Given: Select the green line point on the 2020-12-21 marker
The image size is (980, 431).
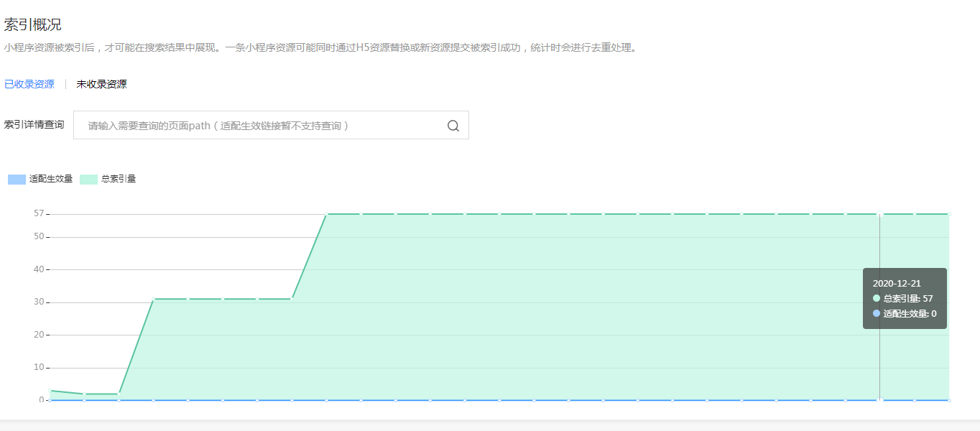Looking at the screenshot, I should pos(879,213).
